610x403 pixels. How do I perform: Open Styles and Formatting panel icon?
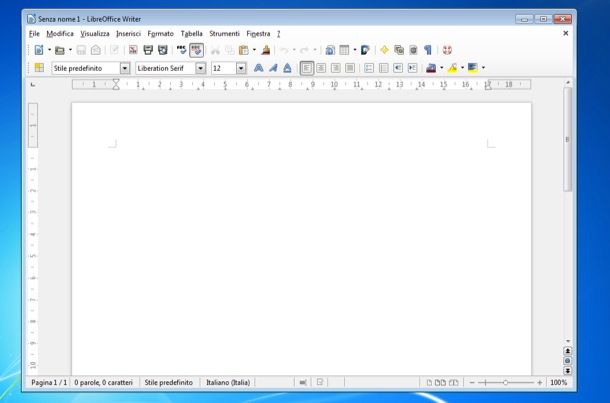(x=39, y=68)
